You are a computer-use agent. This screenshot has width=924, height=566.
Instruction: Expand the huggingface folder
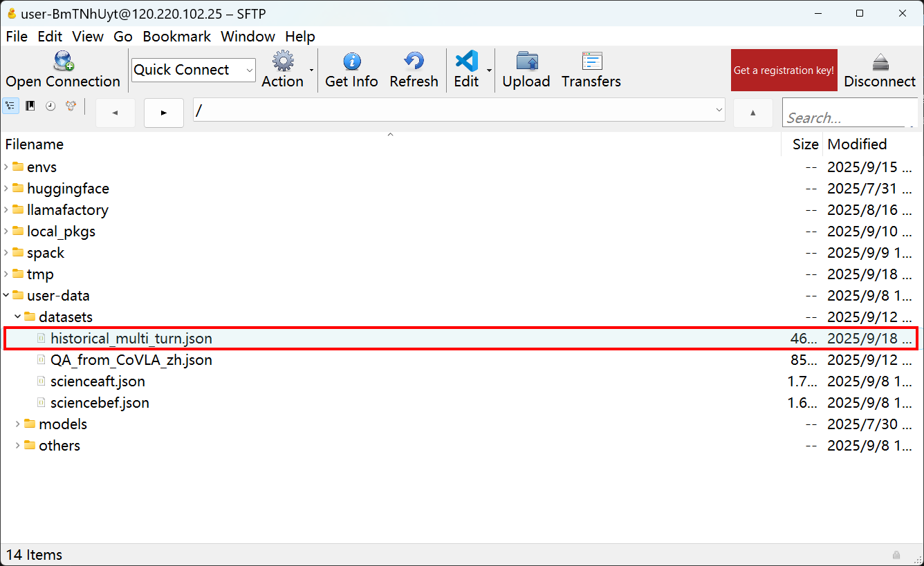6,189
